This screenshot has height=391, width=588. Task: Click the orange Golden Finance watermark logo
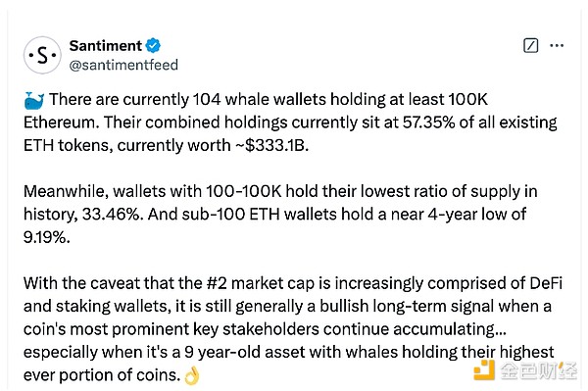click(484, 369)
